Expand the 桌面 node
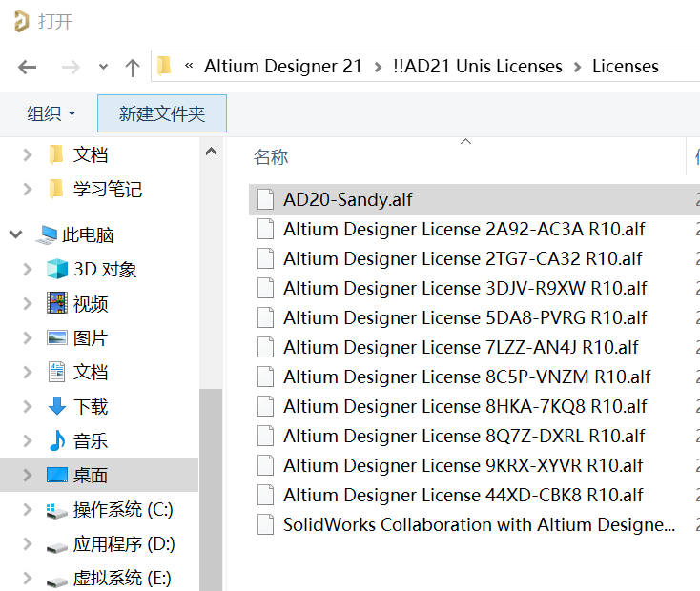 click(28, 475)
